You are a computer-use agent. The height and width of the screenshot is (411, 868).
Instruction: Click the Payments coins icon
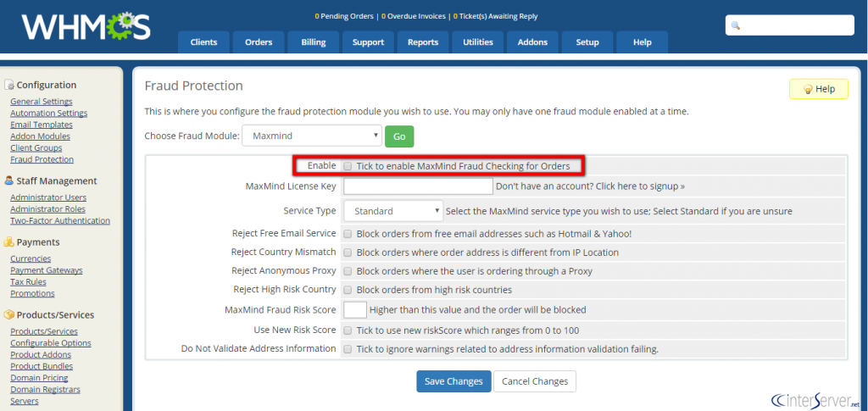[8, 242]
